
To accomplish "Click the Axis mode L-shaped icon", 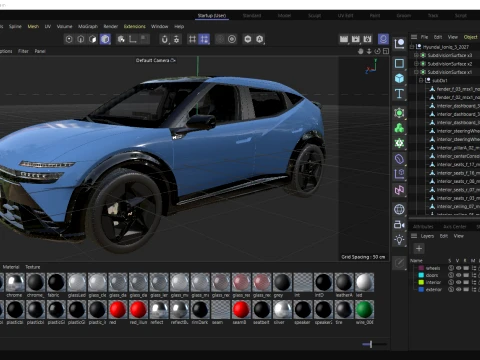I will pos(133,39).
